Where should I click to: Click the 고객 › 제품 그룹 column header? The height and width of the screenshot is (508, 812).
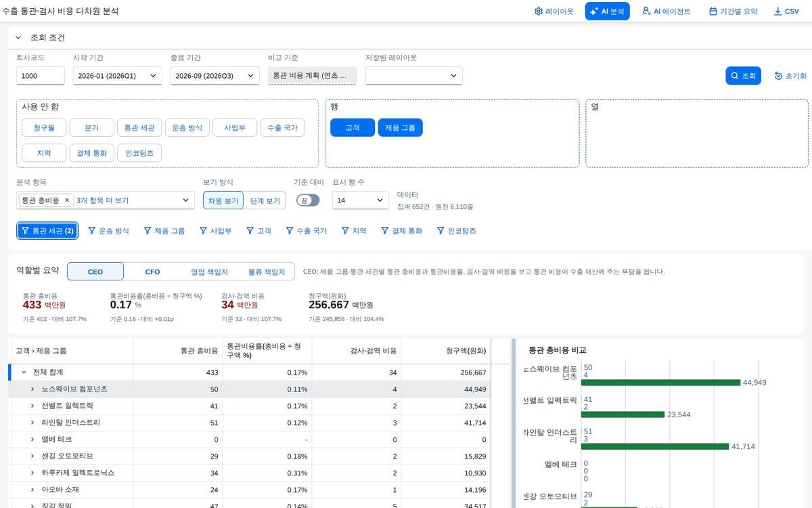(x=71, y=351)
